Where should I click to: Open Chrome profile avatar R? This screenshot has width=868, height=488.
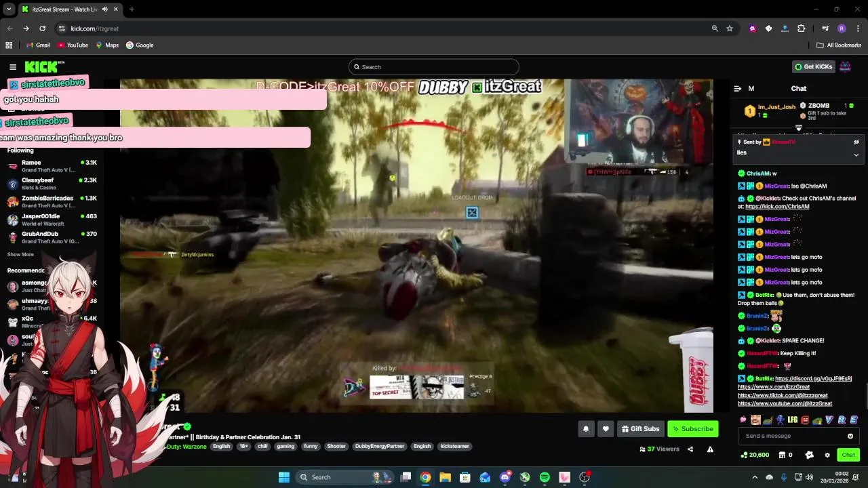[x=842, y=28]
